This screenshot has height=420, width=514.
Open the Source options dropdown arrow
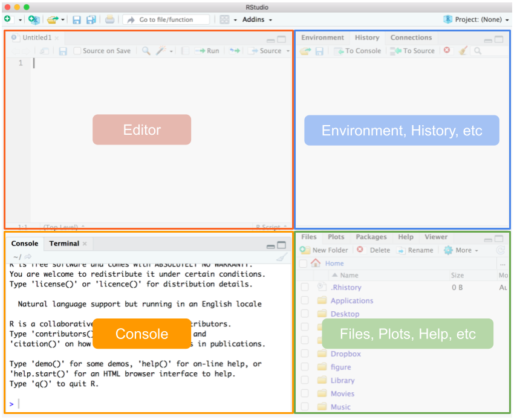(288, 51)
